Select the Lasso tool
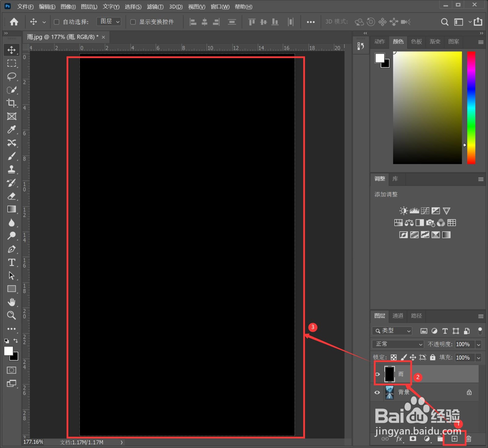 pyautogui.click(x=12, y=76)
